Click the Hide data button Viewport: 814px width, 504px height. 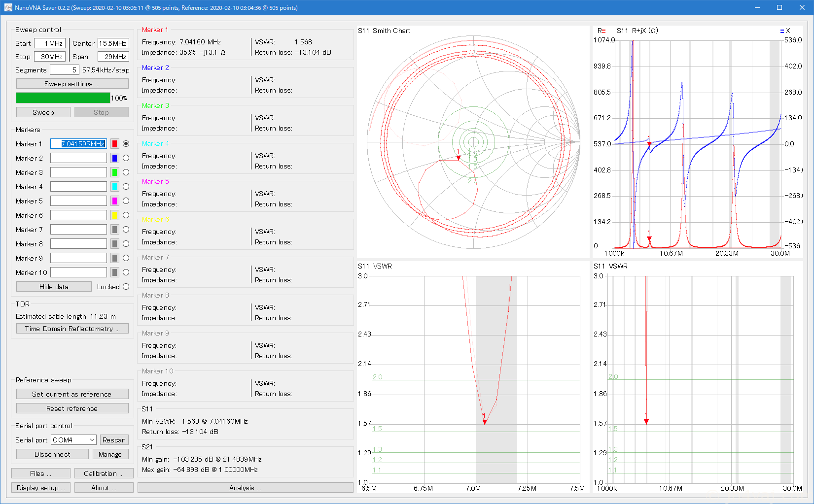click(54, 287)
